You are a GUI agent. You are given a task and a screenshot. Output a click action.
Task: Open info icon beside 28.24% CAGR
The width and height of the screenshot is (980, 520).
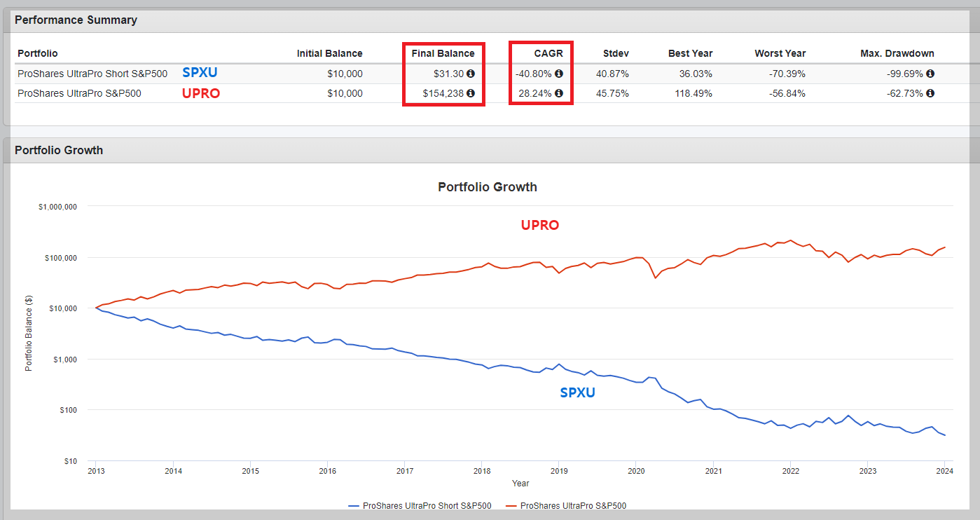click(x=559, y=93)
